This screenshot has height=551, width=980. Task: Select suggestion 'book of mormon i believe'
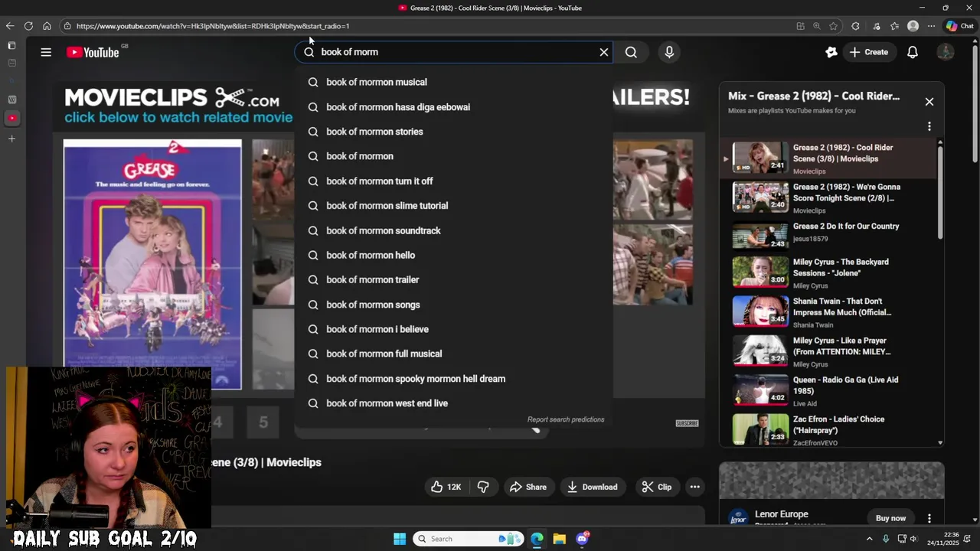[453, 329]
